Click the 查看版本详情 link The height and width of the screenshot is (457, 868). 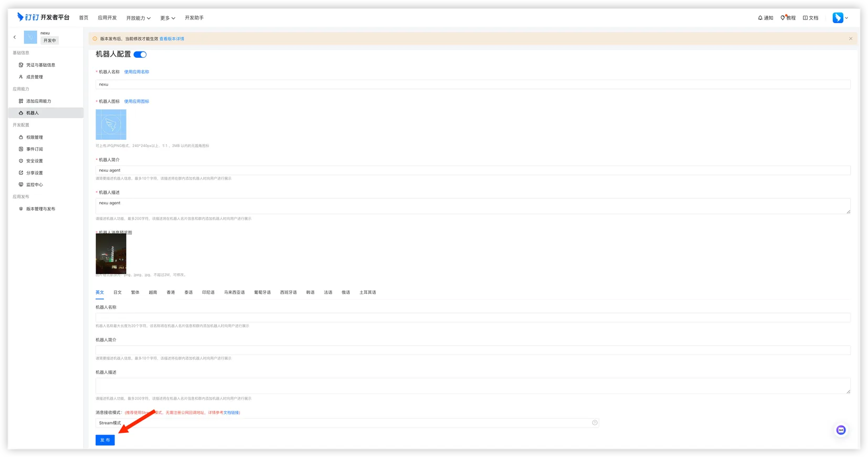pyautogui.click(x=172, y=39)
